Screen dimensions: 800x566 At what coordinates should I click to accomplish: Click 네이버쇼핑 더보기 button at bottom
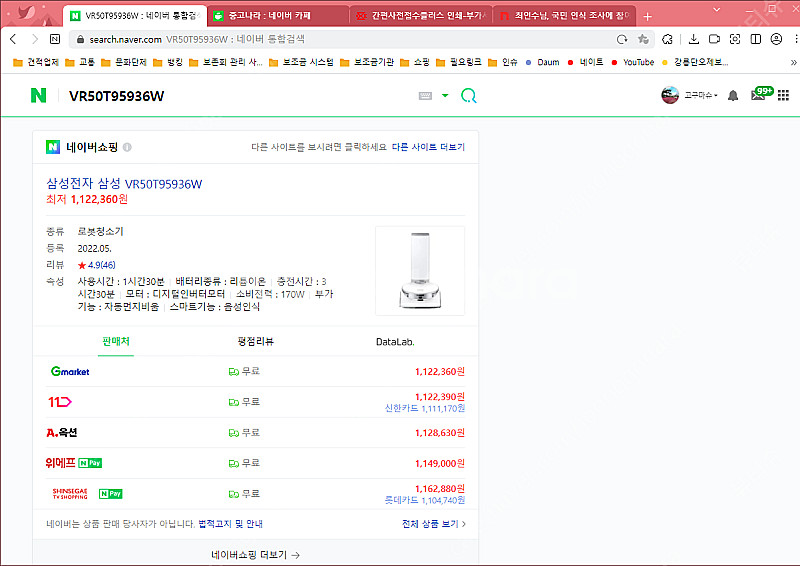point(255,555)
